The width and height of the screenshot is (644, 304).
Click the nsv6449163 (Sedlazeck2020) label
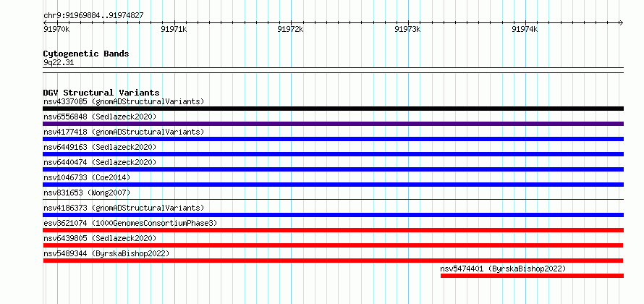[100, 147]
